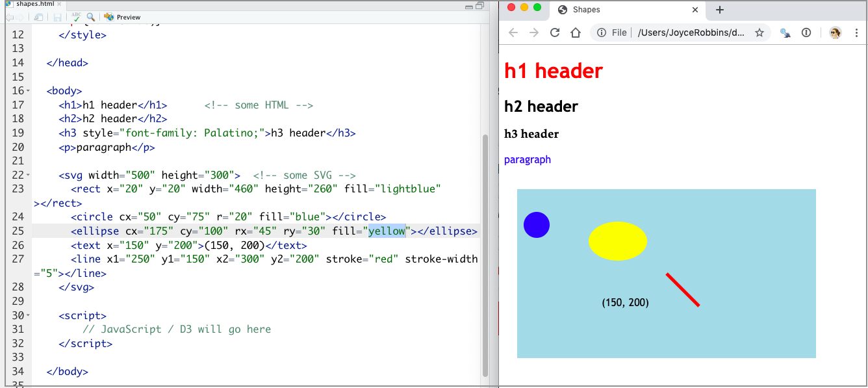
Task: Click the forward arrow in the editor toolbar
Action: 21,17
